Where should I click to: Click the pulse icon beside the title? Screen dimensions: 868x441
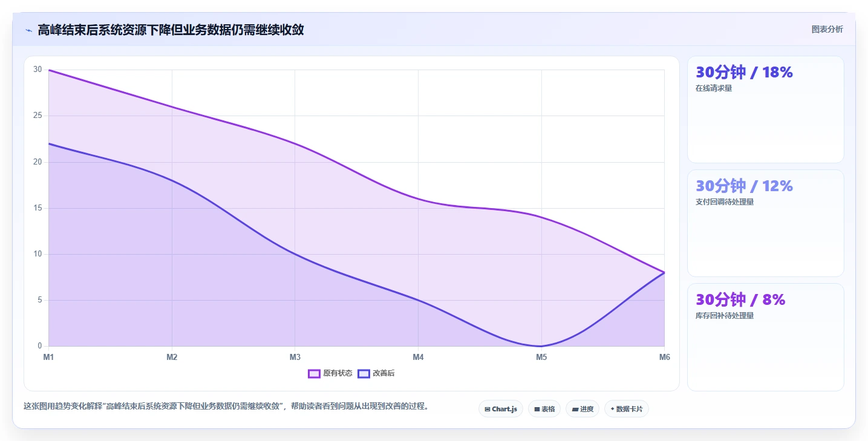click(28, 30)
